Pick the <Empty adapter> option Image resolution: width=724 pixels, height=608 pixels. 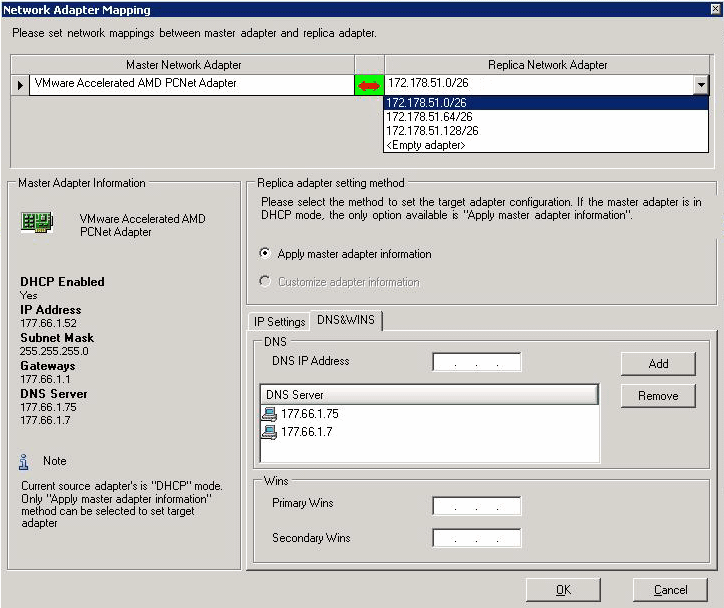coord(426,145)
